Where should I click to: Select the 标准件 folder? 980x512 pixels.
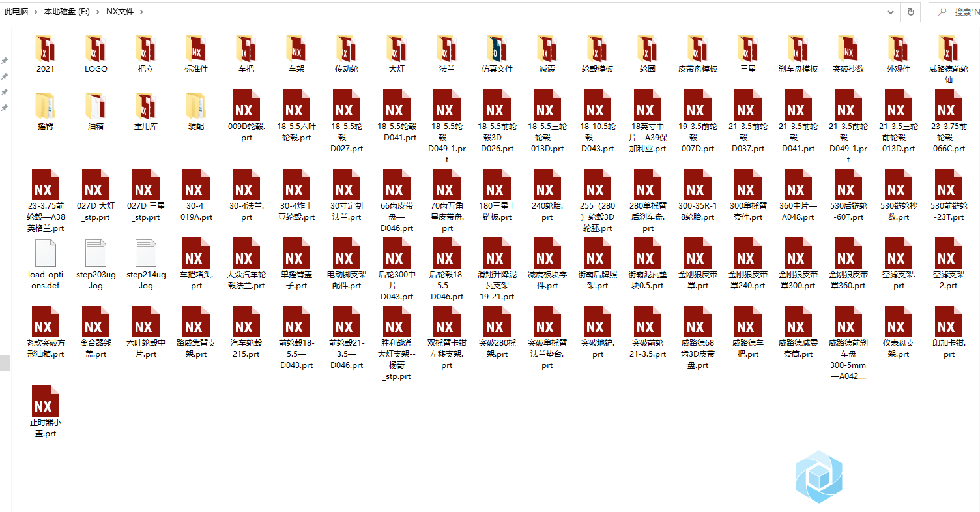click(196, 54)
